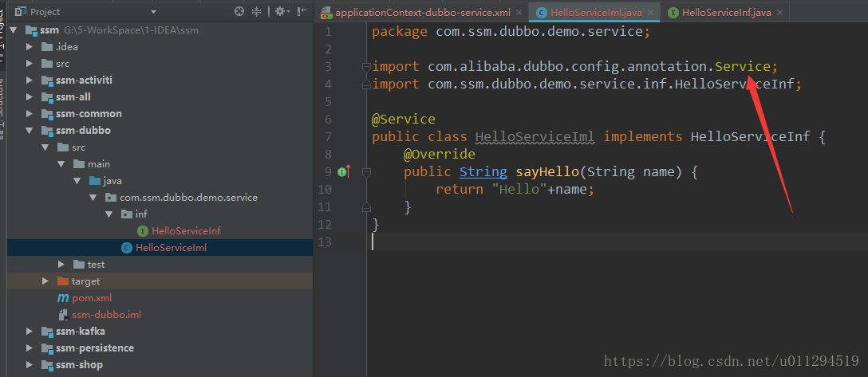Viewport: 868px width, 377px height.
Task: Expand the ssm-shop module
Action: click(x=30, y=365)
